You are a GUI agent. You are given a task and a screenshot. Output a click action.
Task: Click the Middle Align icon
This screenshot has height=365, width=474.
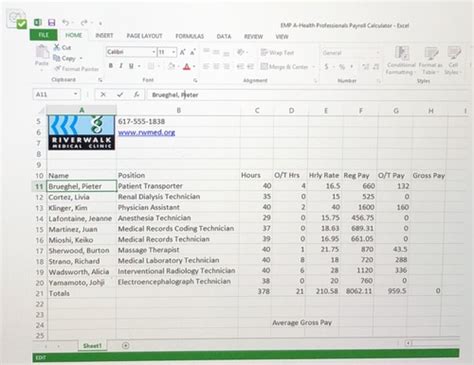216,52
